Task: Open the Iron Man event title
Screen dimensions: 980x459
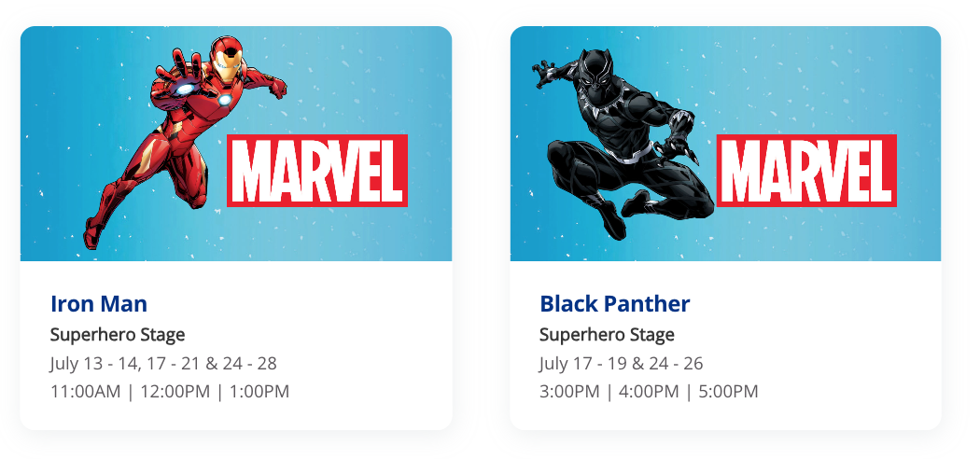Action: [99, 303]
